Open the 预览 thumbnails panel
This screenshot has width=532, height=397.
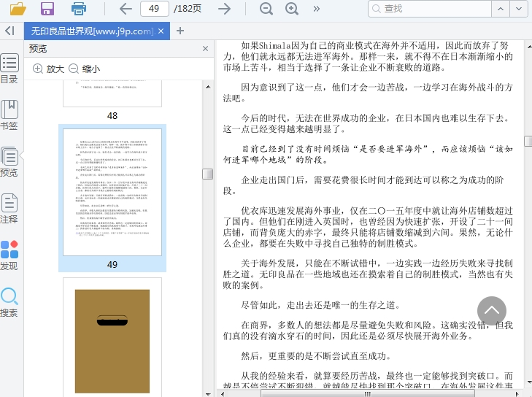pyautogui.click(x=9, y=162)
